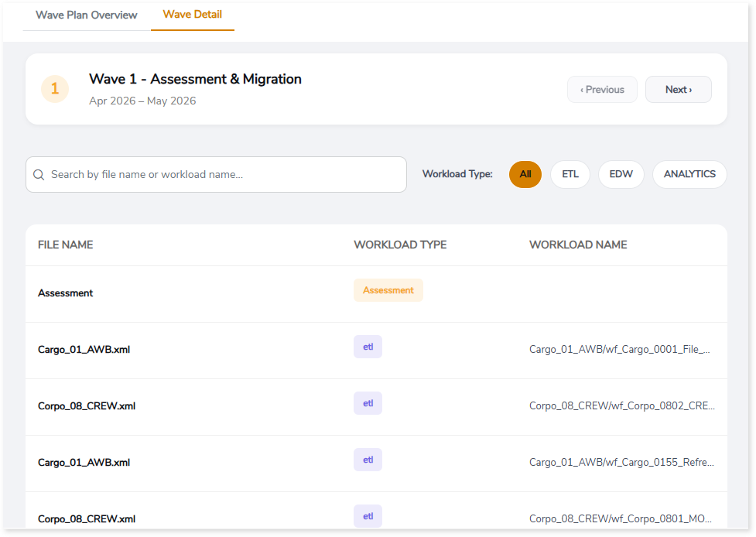Filter workloads by ETL type

tap(570, 174)
